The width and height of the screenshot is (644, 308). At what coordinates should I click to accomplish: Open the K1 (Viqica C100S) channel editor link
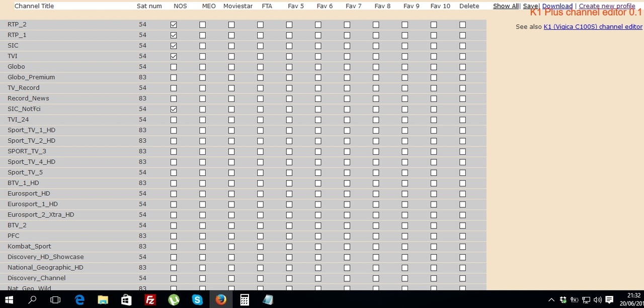tap(593, 27)
